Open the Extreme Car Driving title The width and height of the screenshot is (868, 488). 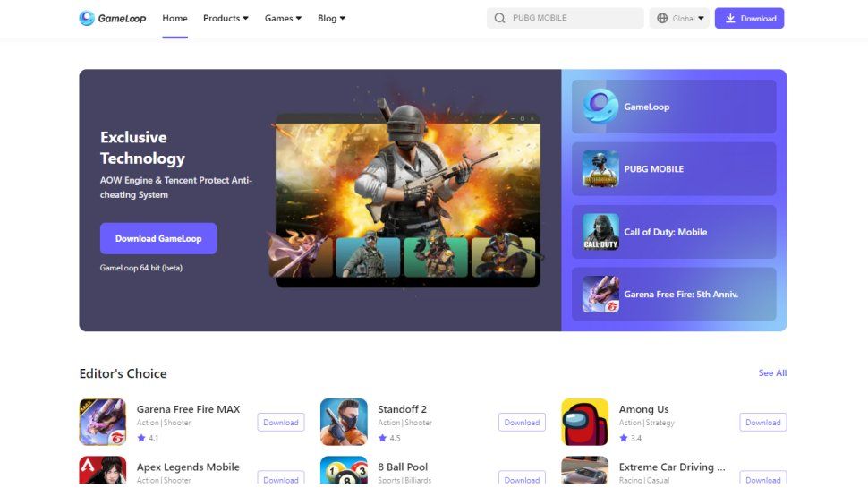pyautogui.click(x=672, y=467)
